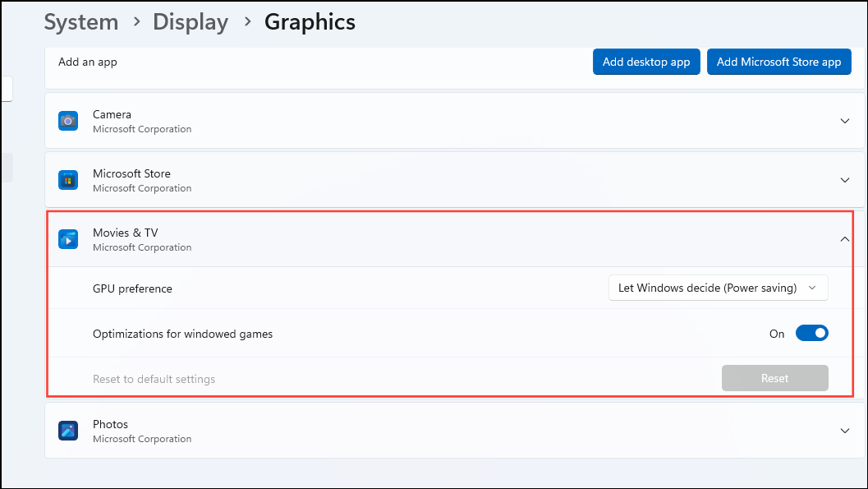This screenshot has height=489, width=868.
Task: Collapse the Movies & TV settings
Action: [844, 238]
